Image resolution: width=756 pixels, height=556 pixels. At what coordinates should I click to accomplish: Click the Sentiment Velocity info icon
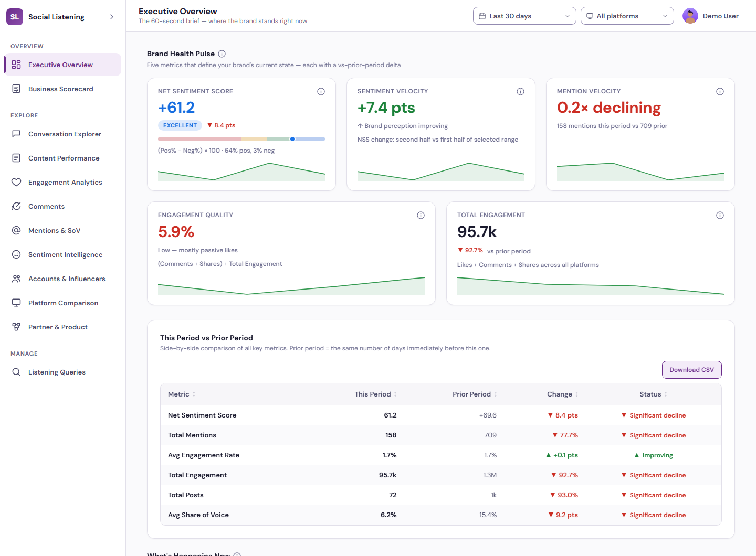point(520,91)
